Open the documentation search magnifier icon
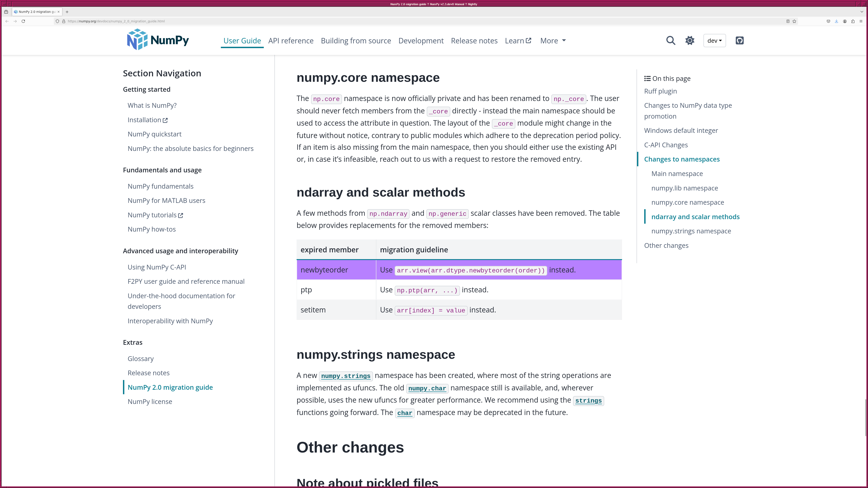This screenshot has width=868, height=488. [670, 40]
